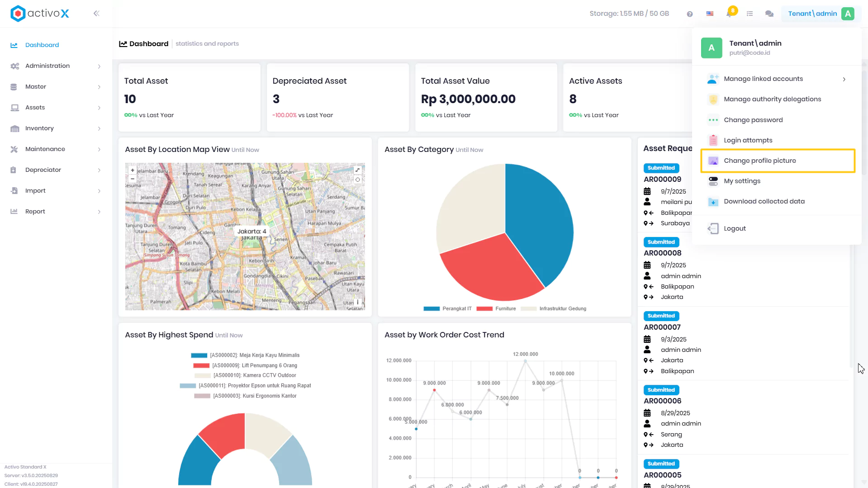This screenshot has height=488, width=868.
Task: Click the Total Asset Value card
Action: click(x=486, y=98)
